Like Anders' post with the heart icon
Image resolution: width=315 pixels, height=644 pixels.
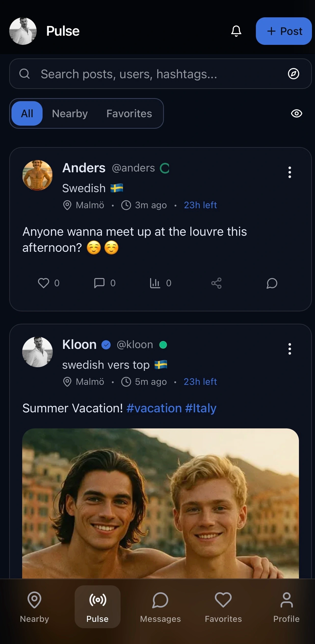tap(44, 283)
